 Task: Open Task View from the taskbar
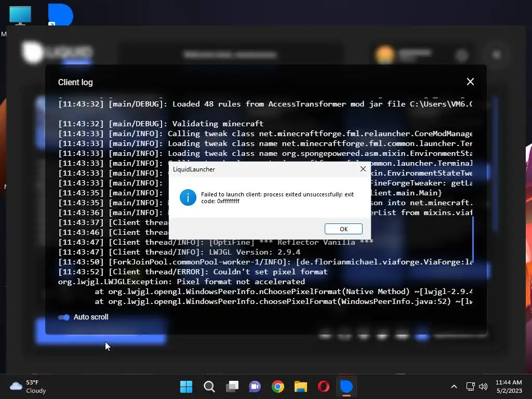pyautogui.click(x=232, y=387)
